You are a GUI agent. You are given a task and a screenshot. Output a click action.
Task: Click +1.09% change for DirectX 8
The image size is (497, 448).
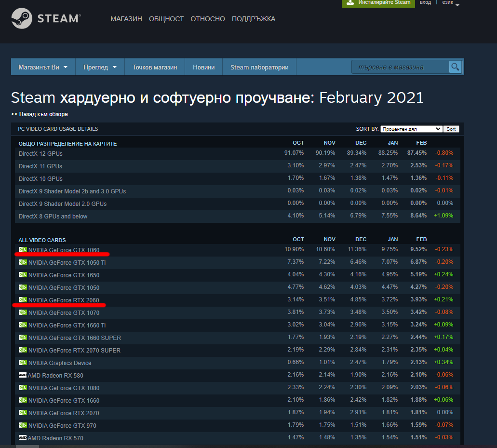pyautogui.click(x=443, y=216)
